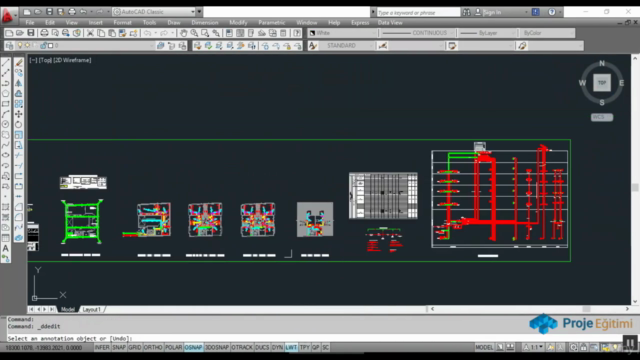Click the Text Style icon
Image resolution: width=640 pixels, height=360 pixels.
click(313, 46)
